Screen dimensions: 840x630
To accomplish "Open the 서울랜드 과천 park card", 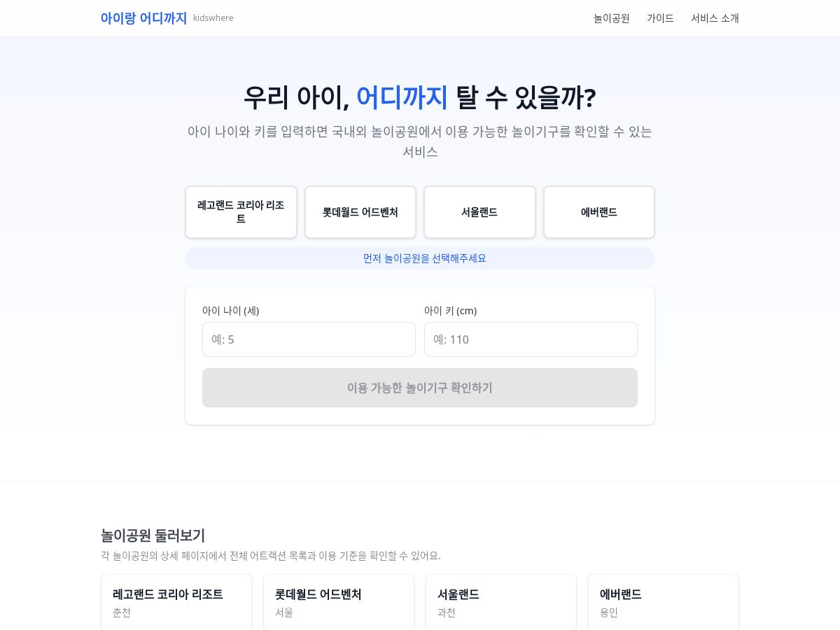I will pos(501,602).
